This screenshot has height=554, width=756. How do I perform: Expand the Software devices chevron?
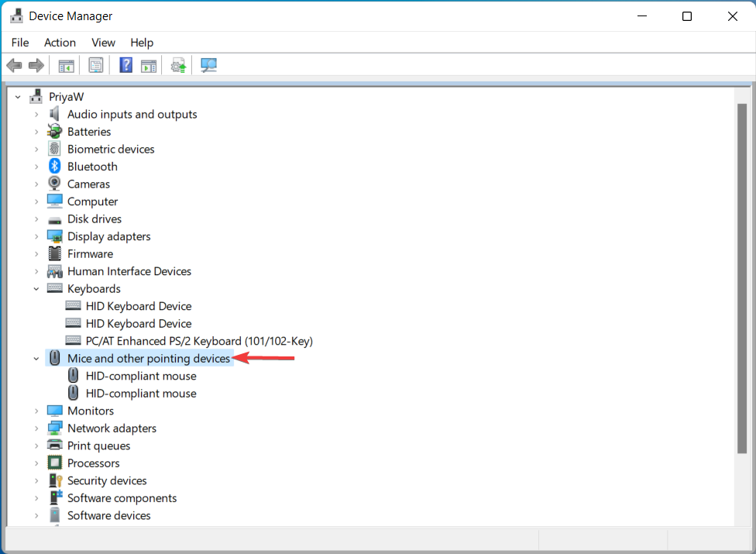36,515
